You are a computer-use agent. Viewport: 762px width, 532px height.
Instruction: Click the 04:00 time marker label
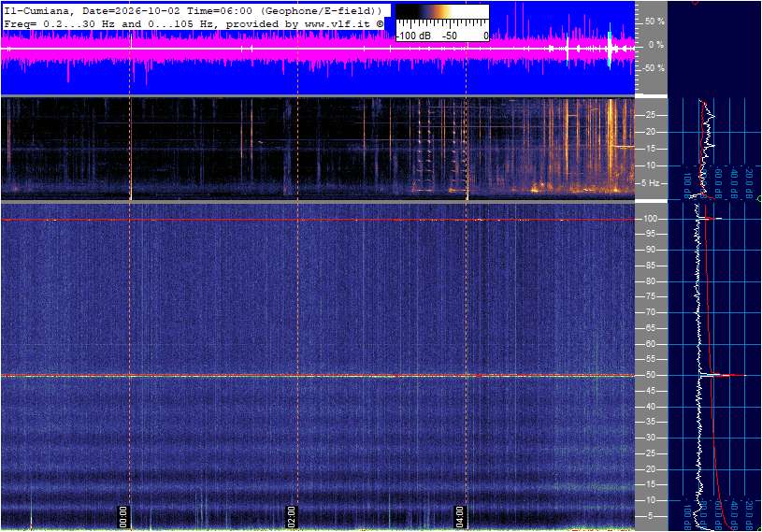[x=459, y=516]
